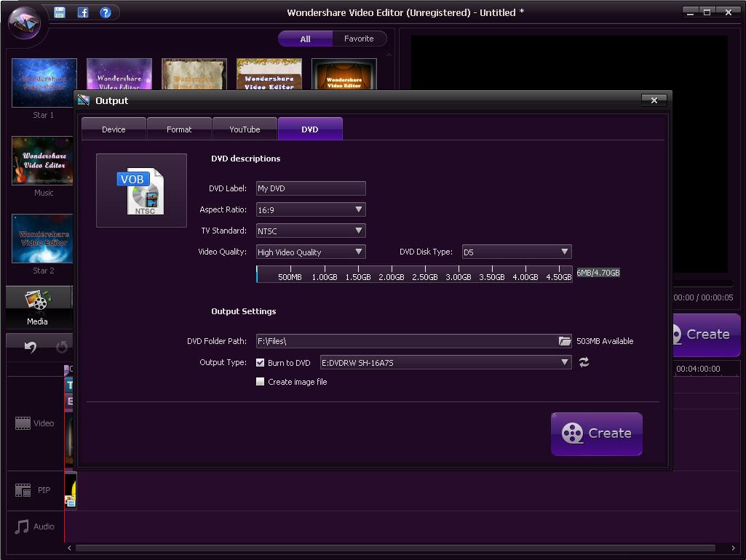Image resolution: width=746 pixels, height=560 pixels.
Task: Select the Music title template
Action: pyautogui.click(x=43, y=161)
